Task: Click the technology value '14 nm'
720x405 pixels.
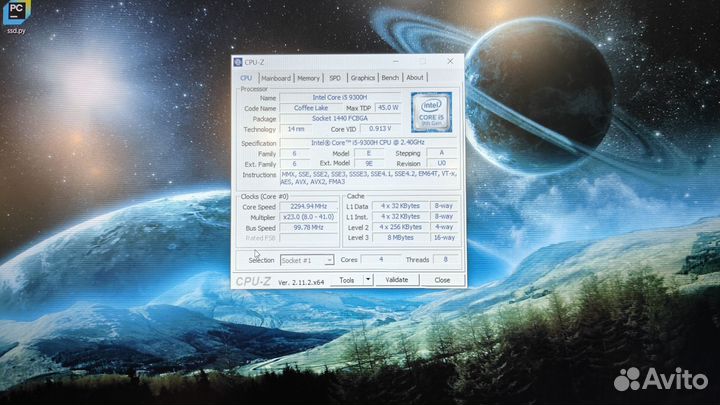Action: click(x=296, y=129)
